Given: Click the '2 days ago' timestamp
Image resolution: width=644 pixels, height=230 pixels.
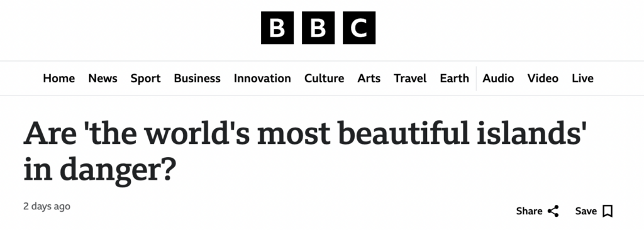Looking at the screenshot, I should (x=47, y=206).
